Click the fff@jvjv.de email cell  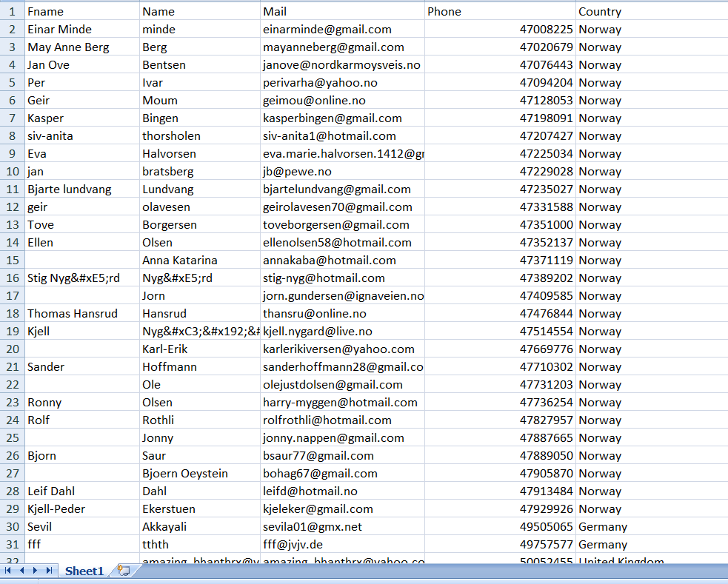[343, 544]
